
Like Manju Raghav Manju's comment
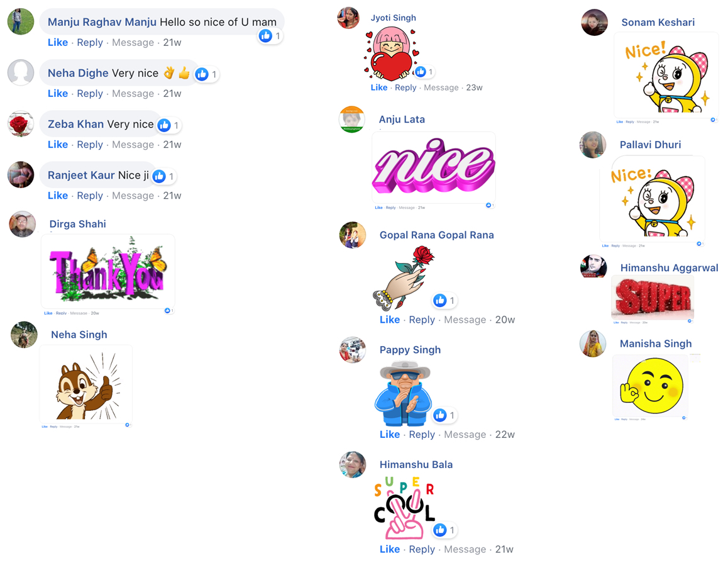tap(58, 42)
